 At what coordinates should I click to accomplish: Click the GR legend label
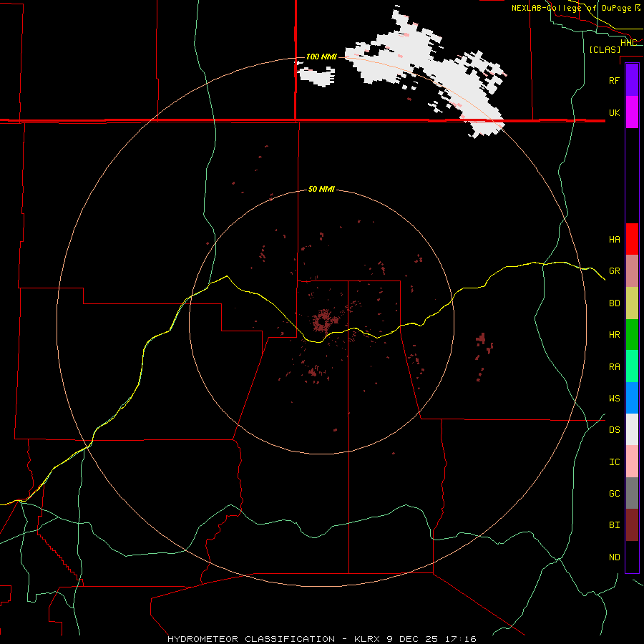(615, 271)
